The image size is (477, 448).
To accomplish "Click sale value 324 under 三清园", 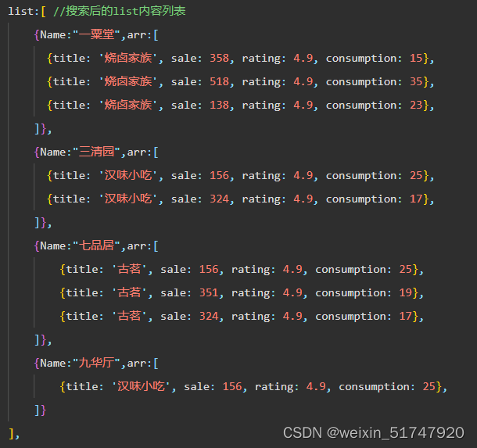I will [x=219, y=199].
